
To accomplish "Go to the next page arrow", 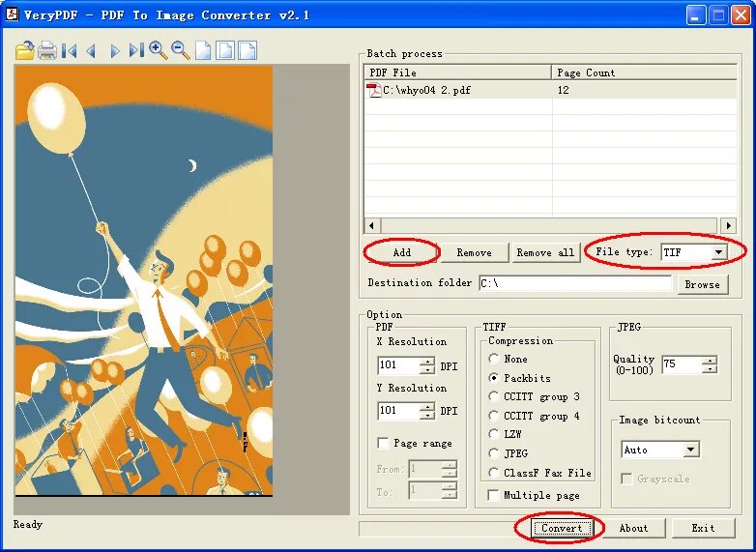I will pyautogui.click(x=114, y=50).
